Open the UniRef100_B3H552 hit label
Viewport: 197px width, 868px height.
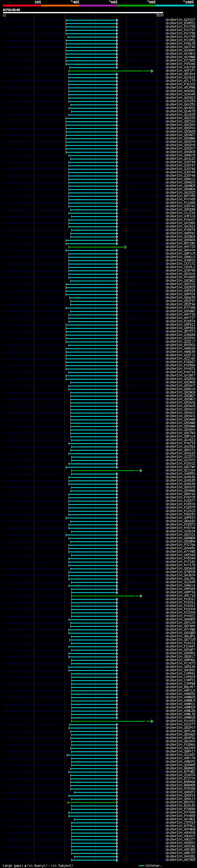click(x=180, y=23)
